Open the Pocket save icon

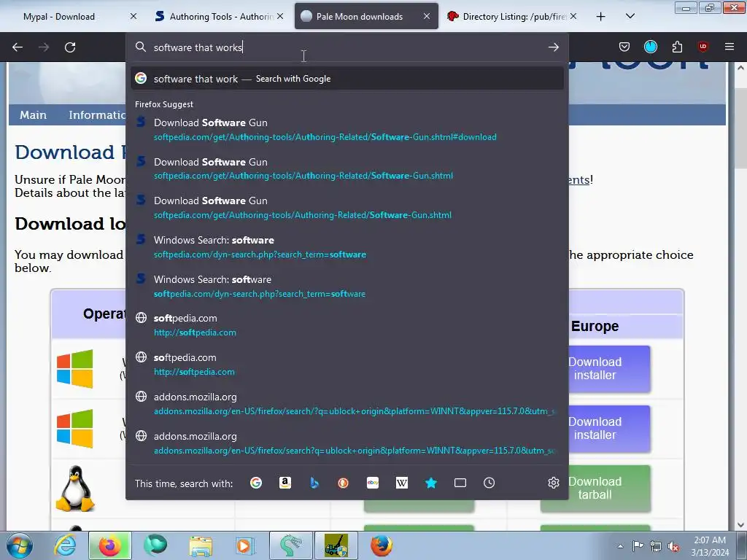tap(624, 47)
